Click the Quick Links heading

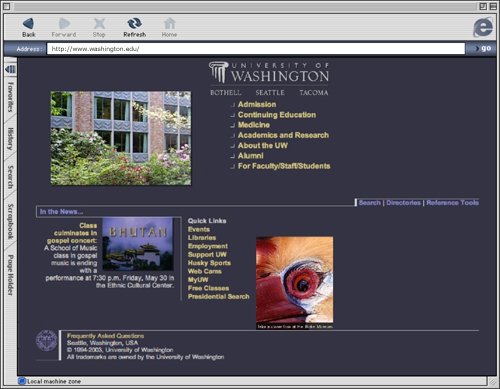[207, 221]
